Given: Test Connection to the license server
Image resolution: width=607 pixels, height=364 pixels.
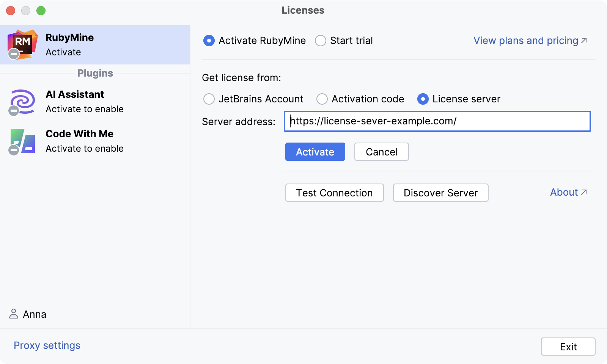Looking at the screenshot, I should click(335, 193).
